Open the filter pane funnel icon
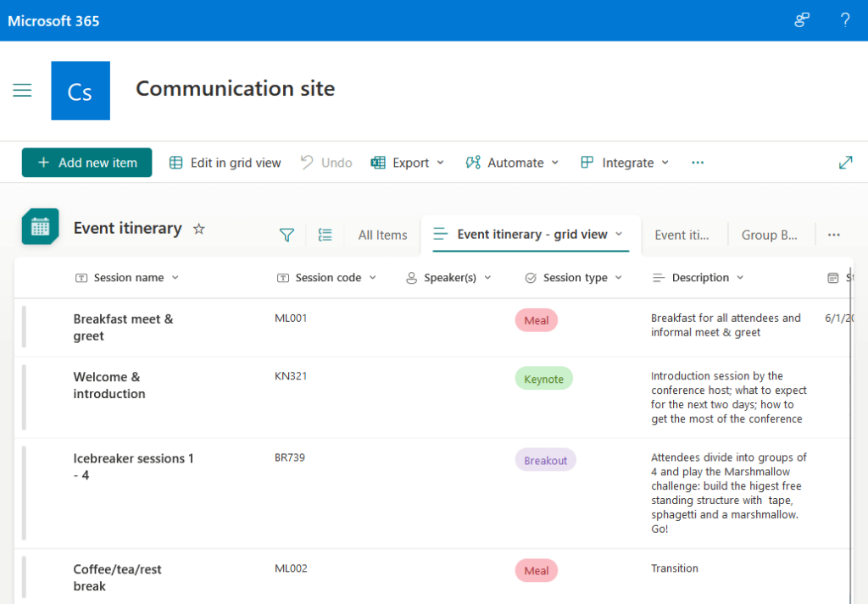868x604 pixels. (287, 235)
